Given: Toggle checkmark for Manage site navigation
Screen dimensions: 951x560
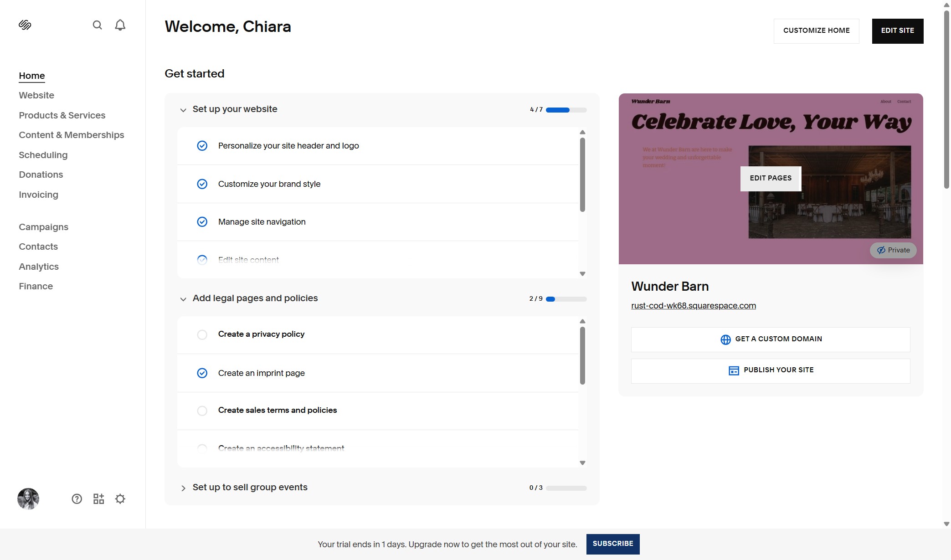Looking at the screenshot, I should click(x=202, y=222).
